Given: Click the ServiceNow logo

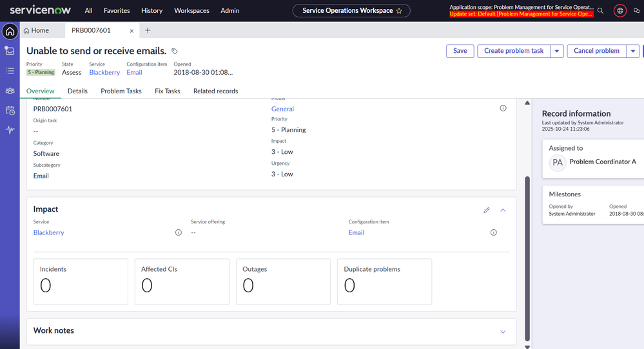Looking at the screenshot, I should click(40, 10).
